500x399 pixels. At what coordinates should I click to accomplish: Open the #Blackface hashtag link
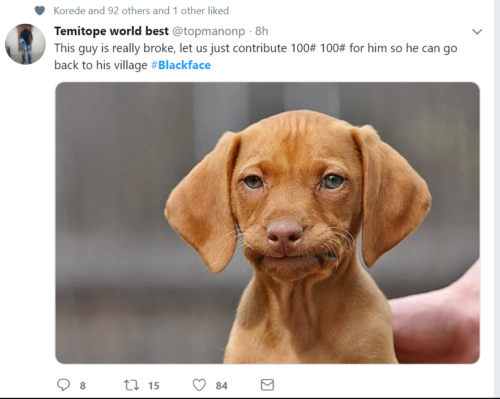(x=181, y=65)
